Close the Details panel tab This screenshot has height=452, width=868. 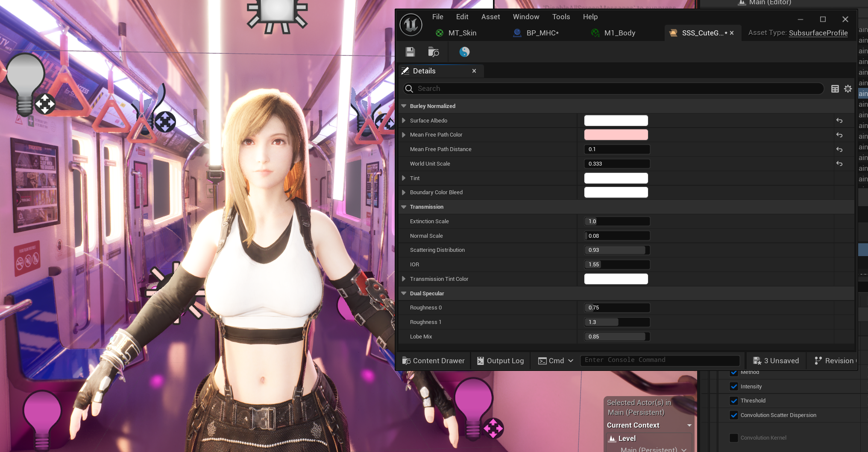click(474, 71)
